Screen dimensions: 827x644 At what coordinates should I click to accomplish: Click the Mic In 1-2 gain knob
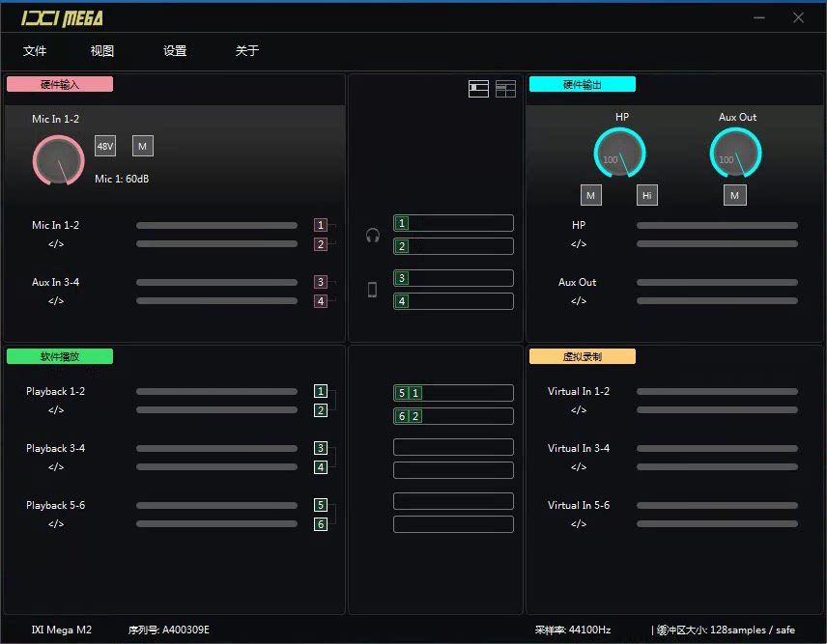tap(59, 160)
